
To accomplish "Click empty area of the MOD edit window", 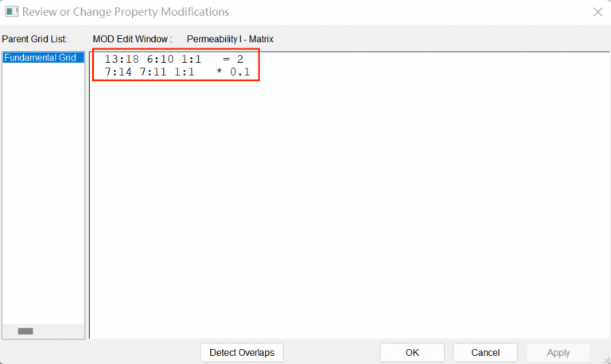I will tap(350, 207).
